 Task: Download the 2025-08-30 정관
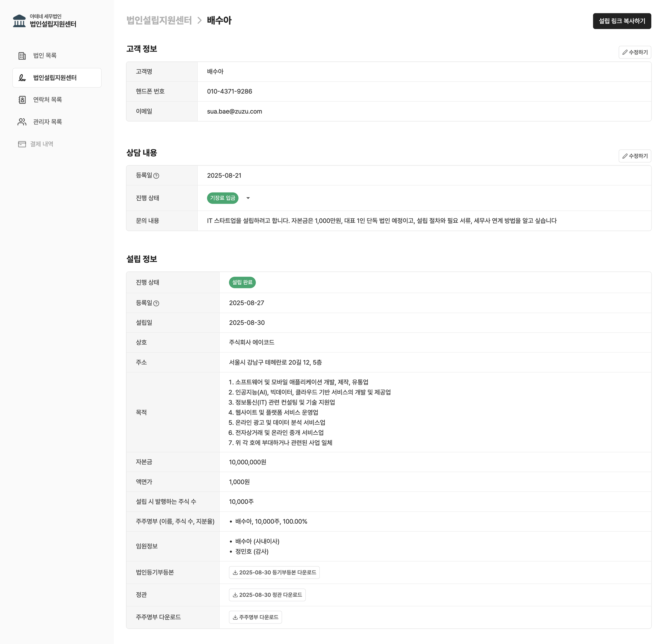pos(267,595)
